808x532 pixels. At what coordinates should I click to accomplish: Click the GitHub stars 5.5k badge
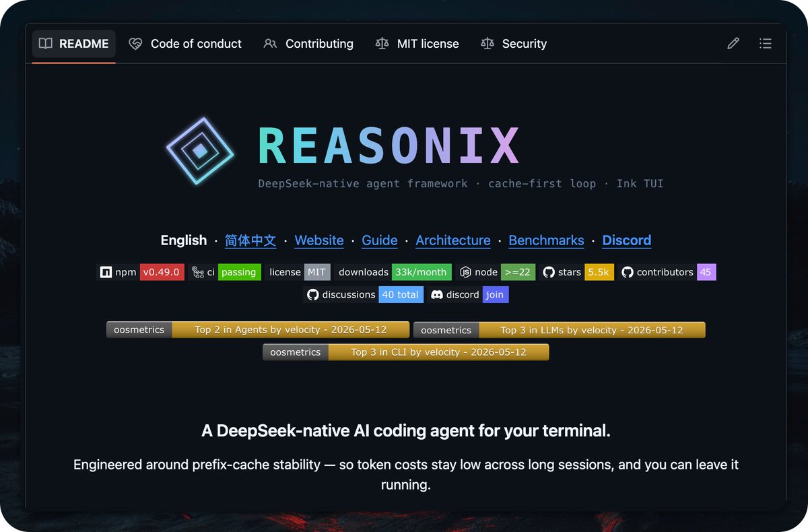coord(578,272)
